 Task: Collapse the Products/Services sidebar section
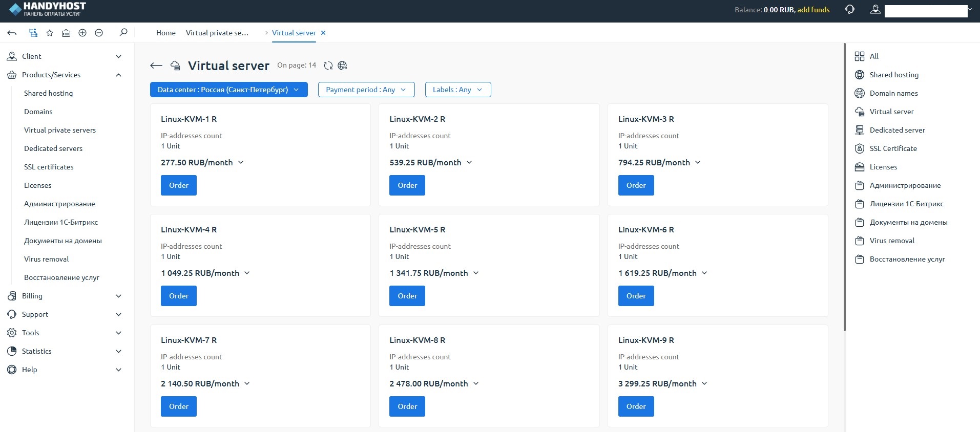coord(118,75)
